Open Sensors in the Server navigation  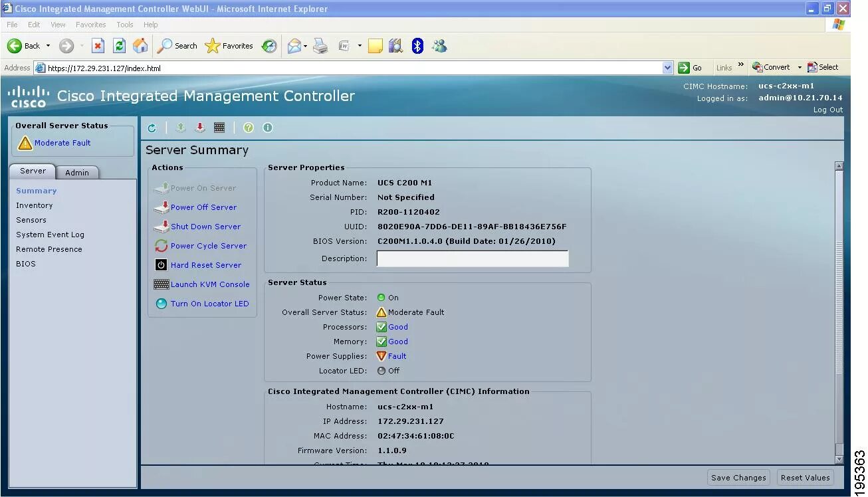(x=31, y=220)
